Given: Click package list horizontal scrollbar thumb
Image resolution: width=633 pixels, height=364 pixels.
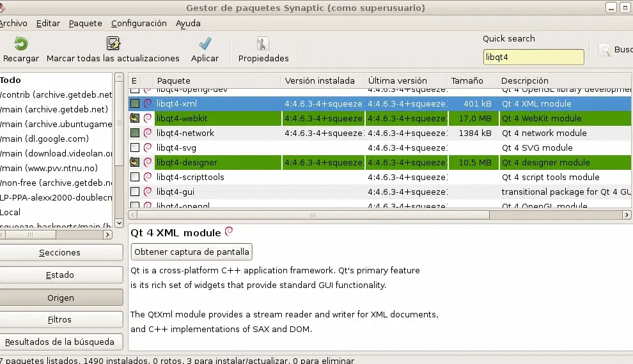Looking at the screenshot, I should coord(313,215).
